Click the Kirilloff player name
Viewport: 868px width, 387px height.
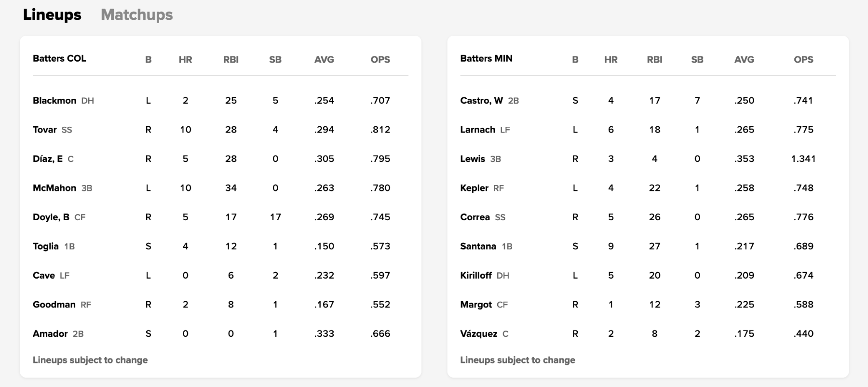point(476,276)
